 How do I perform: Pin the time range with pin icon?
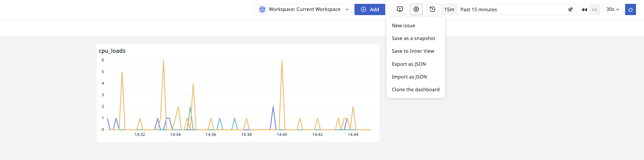pos(570,9)
